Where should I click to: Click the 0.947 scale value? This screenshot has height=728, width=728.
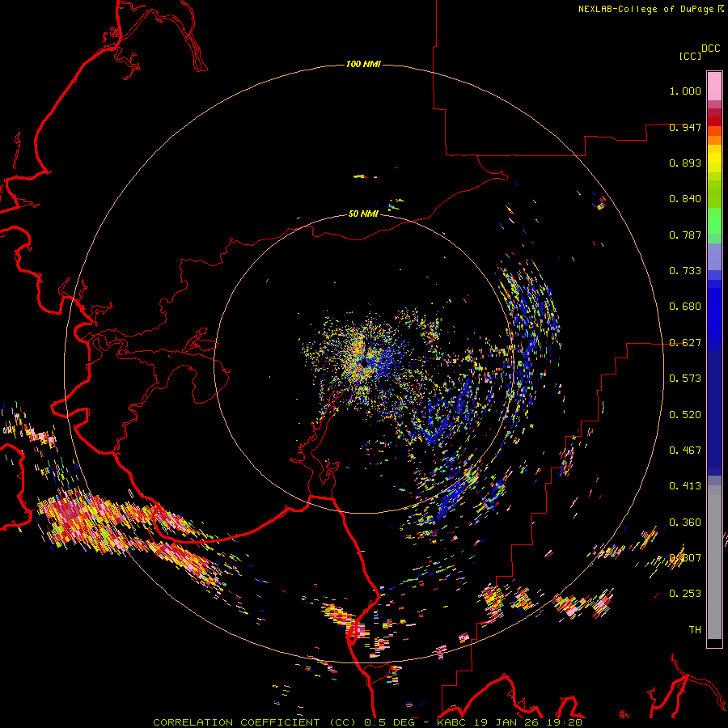click(685, 127)
